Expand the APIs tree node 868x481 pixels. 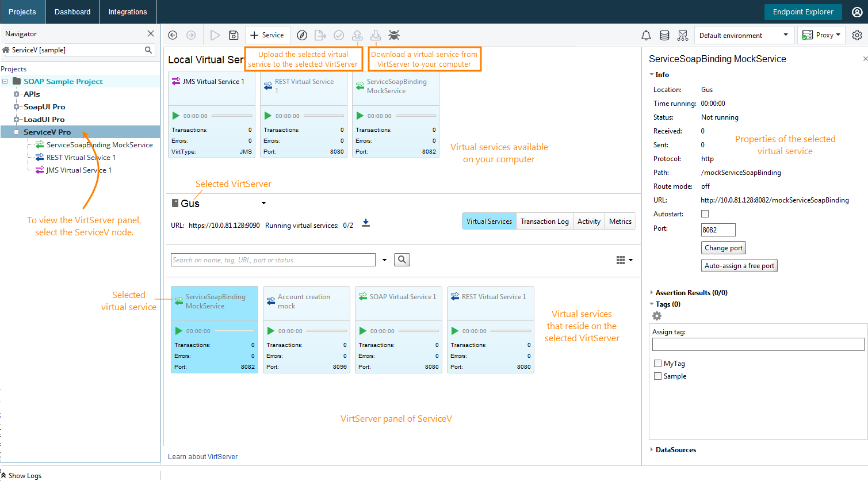click(x=17, y=94)
